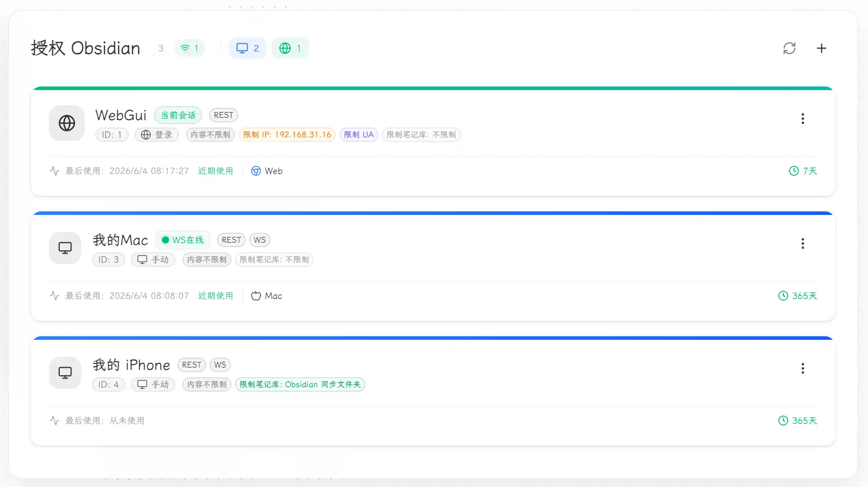
Task: Click the WS在线 status badge
Action: 183,240
